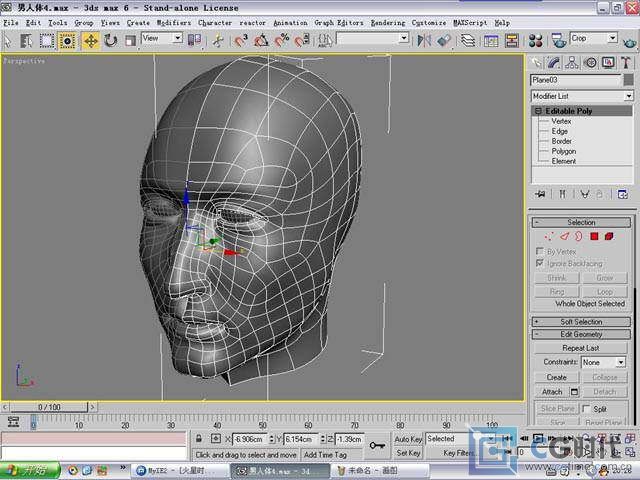640x480 pixels.
Task: Toggle Absolute/Offset transform type-in mode
Action: (216, 439)
